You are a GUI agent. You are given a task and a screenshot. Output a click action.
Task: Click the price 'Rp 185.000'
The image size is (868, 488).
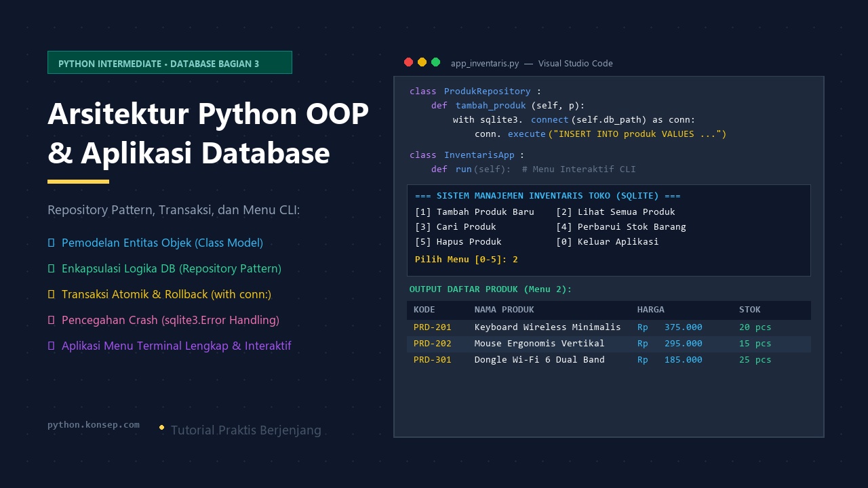[x=670, y=360]
